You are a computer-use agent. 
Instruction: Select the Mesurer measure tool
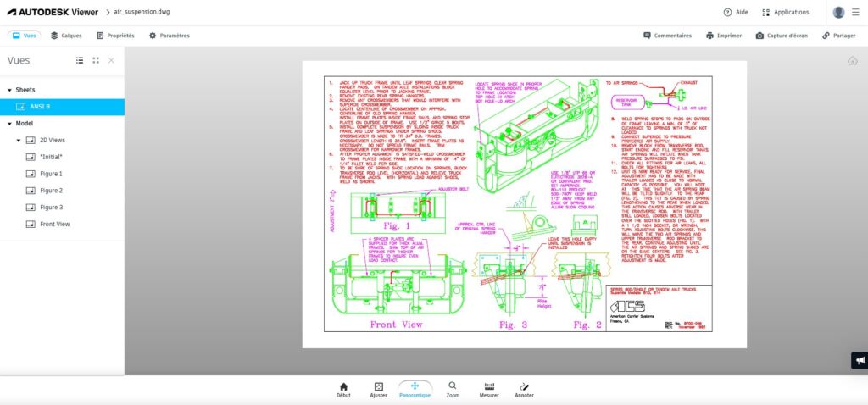pyautogui.click(x=489, y=390)
